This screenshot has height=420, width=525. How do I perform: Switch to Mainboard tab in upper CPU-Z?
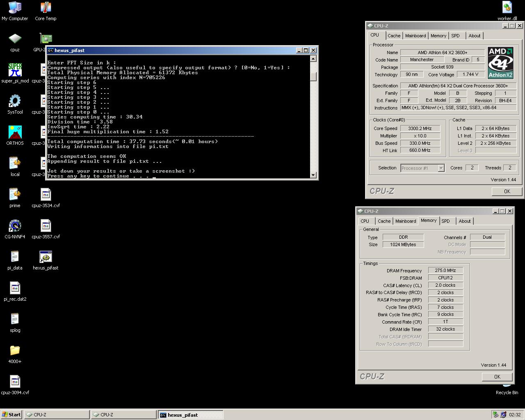tap(415, 36)
